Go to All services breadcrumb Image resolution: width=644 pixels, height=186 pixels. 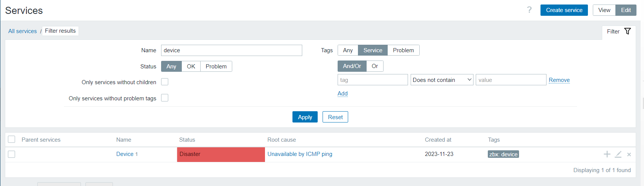(x=23, y=31)
